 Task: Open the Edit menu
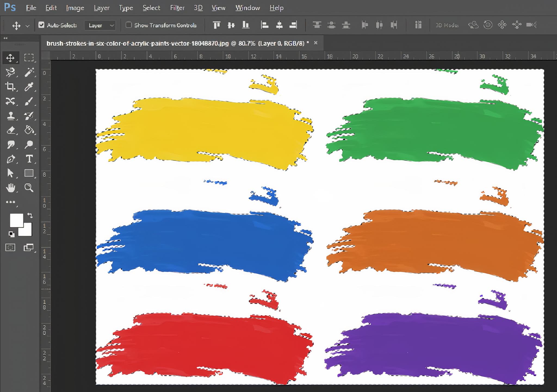click(51, 8)
